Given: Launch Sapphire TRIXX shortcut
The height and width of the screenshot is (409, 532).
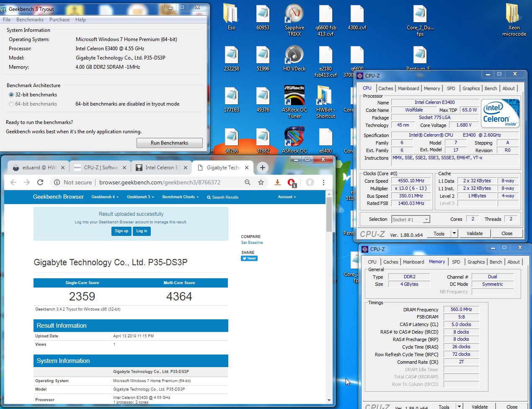Looking at the screenshot, I should coord(294,20).
